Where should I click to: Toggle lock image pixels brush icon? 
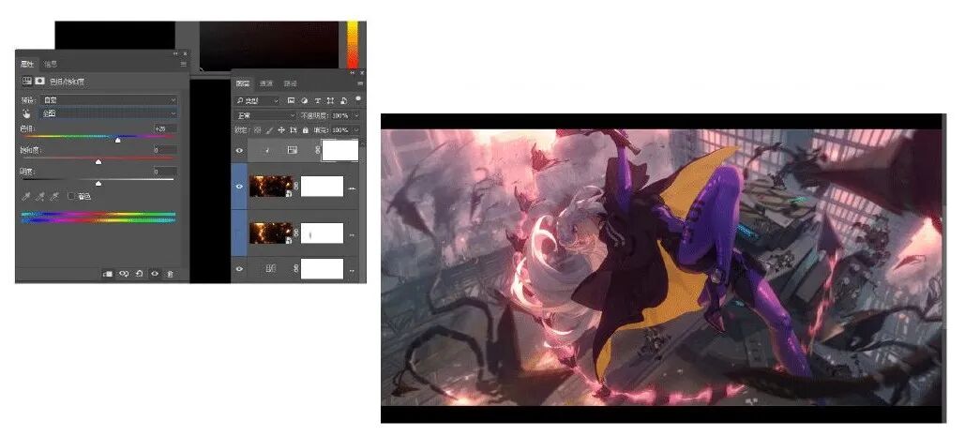pyautogui.click(x=269, y=130)
